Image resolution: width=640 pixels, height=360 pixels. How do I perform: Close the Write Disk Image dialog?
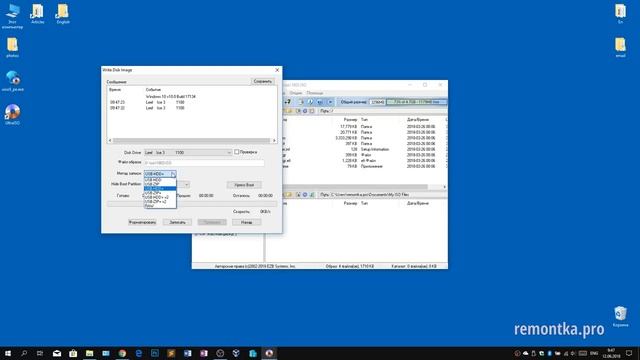(x=277, y=70)
